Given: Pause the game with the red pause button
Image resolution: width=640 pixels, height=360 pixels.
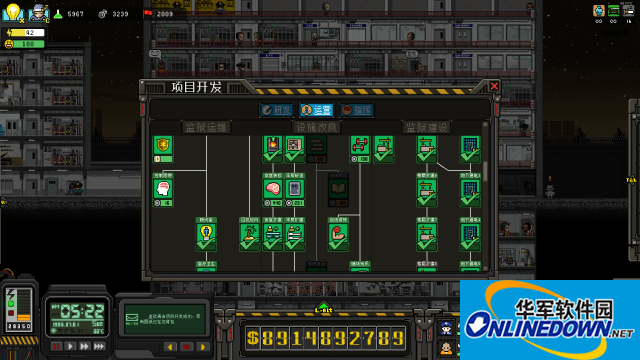Looking at the screenshot, I should (56, 346).
